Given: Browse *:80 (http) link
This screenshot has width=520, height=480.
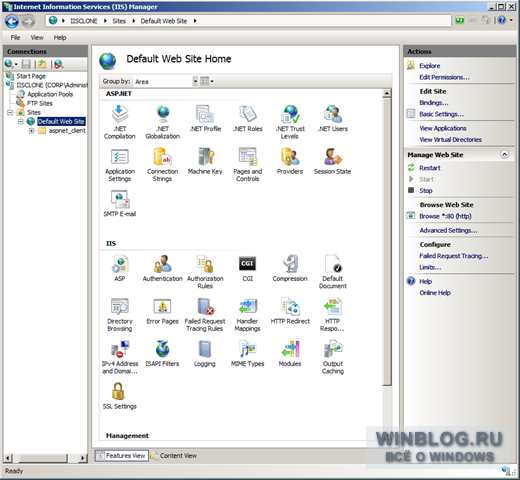Looking at the screenshot, I should point(445,216).
